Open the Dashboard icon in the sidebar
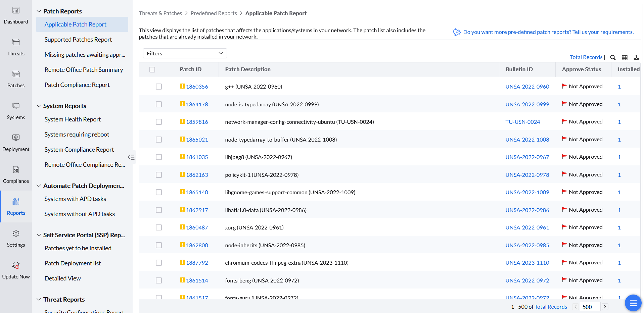Screen dimensions: 644x313 pos(16,11)
